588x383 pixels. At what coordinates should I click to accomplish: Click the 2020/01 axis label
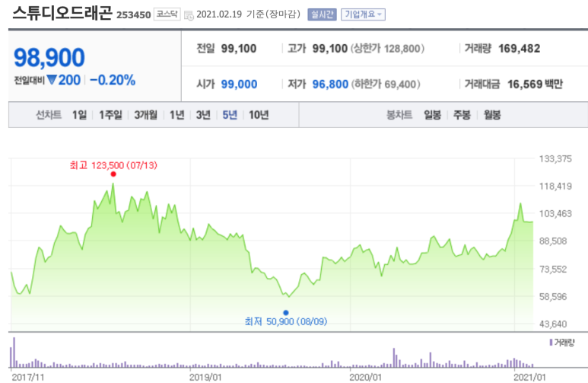coord(365,378)
